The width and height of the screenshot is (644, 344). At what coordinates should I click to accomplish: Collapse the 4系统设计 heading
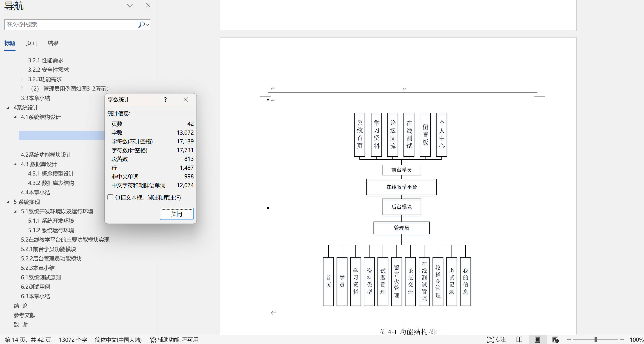8,107
